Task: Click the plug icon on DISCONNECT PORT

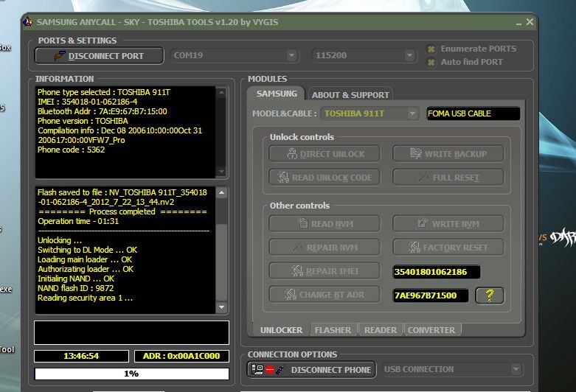Action: tap(59, 56)
